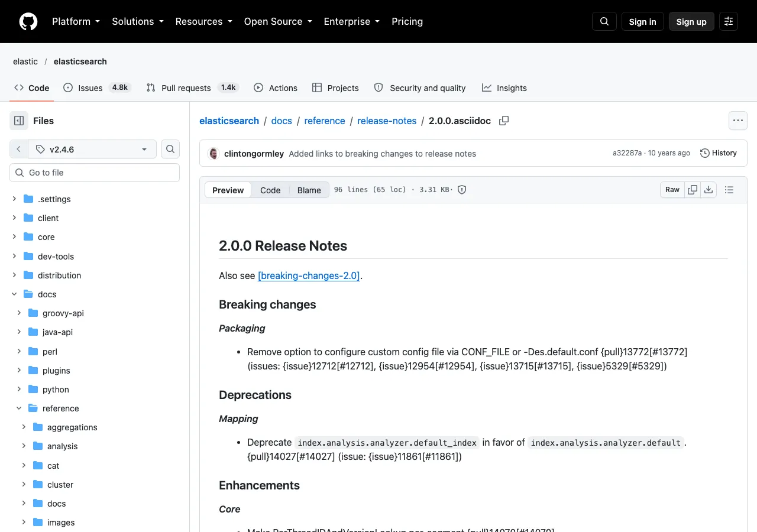Open the History button

point(719,153)
